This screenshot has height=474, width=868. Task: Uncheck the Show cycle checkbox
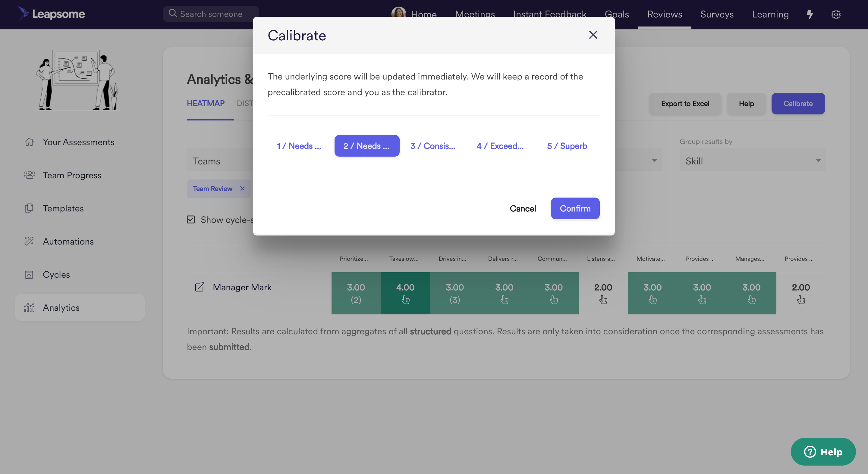tap(190, 219)
